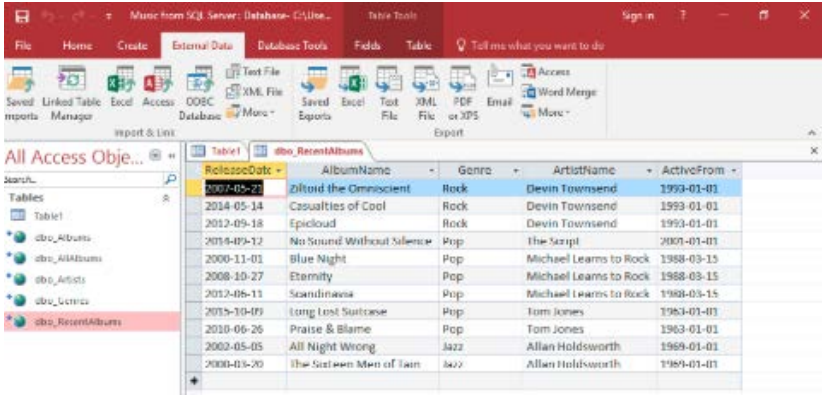Close the open table tab
The height and width of the screenshot is (395, 822).
click(814, 151)
